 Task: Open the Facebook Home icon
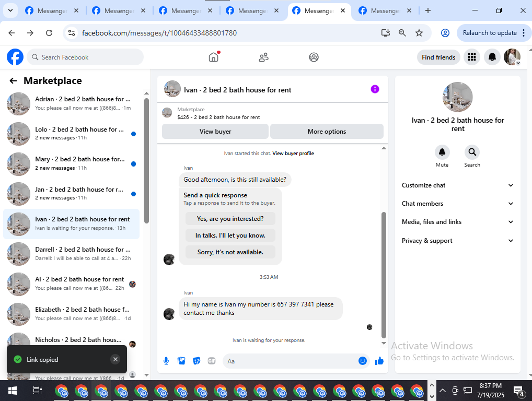[x=213, y=57]
